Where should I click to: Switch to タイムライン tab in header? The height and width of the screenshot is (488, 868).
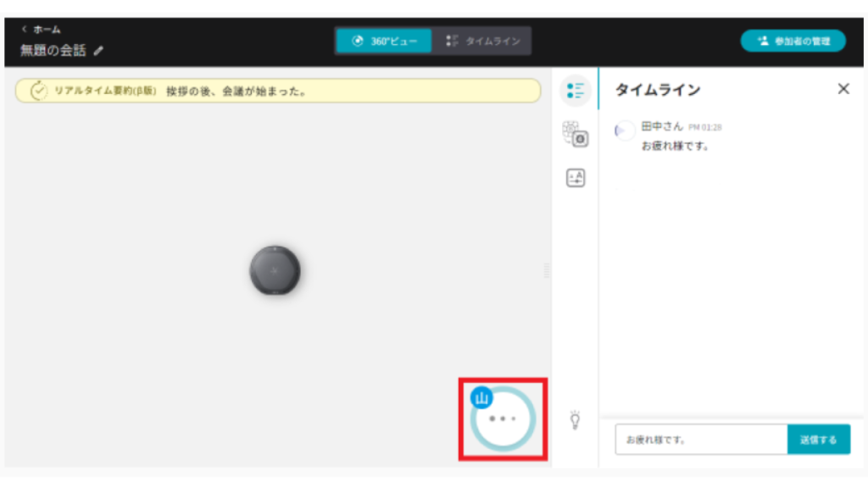(x=483, y=41)
